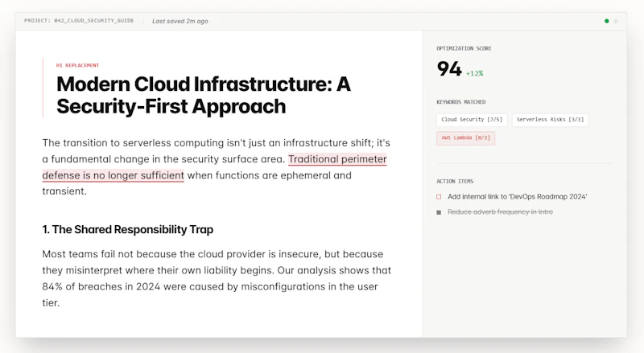Click the highlighted 'defense is no longer sufficient' text
The width and height of the screenshot is (644, 353).
[x=113, y=175]
